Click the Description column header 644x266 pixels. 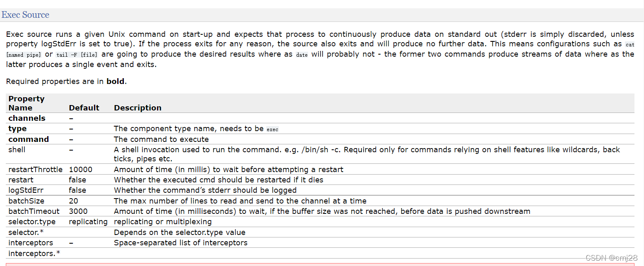pos(137,108)
